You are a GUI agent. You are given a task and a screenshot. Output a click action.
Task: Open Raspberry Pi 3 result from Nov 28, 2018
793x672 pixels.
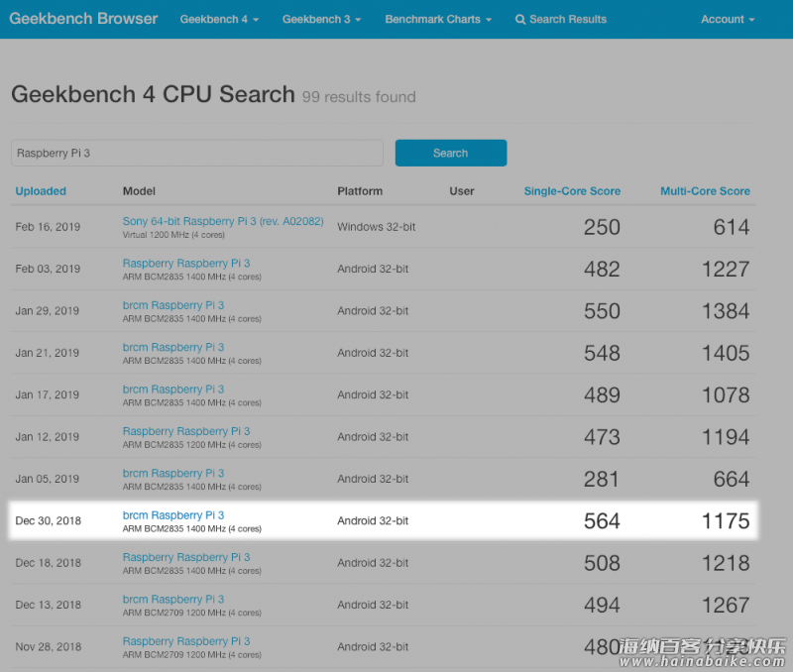point(186,640)
